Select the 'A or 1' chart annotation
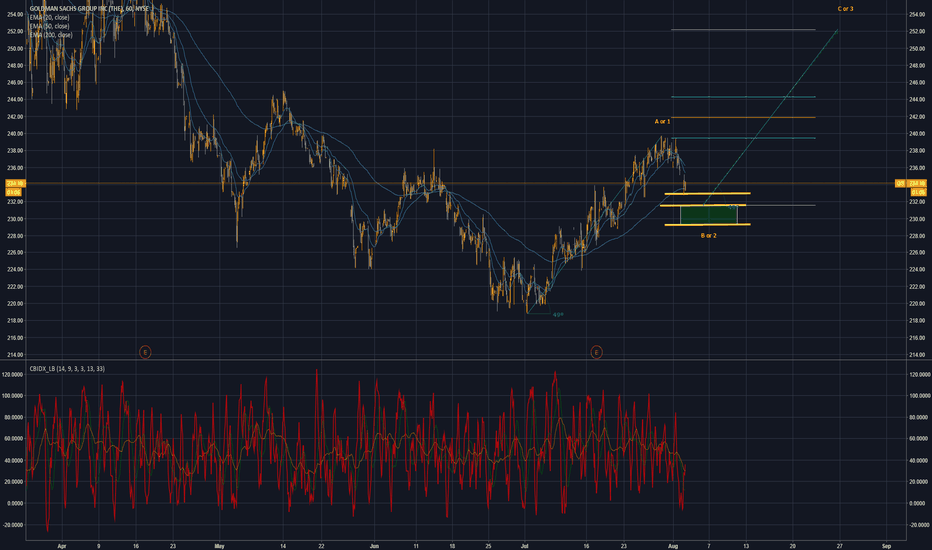932x550 pixels. 662,121
